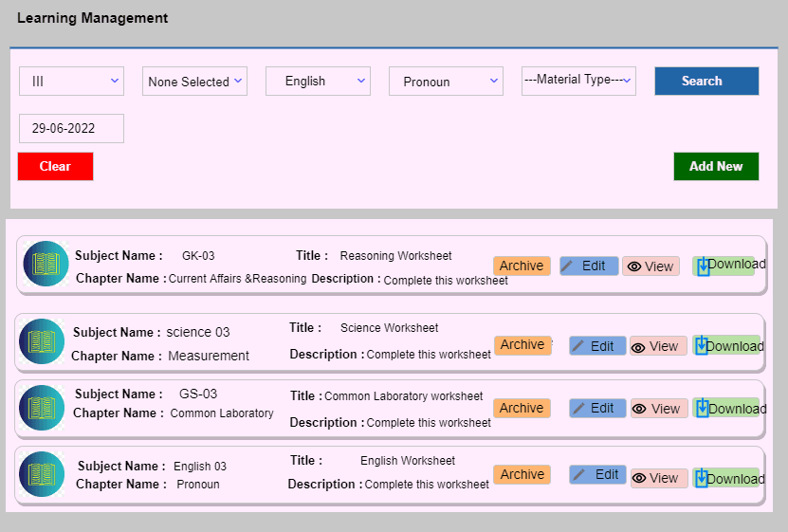Click the book icon for GK-03 row
The height and width of the screenshot is (532, 788).
(x=46, y=264)
